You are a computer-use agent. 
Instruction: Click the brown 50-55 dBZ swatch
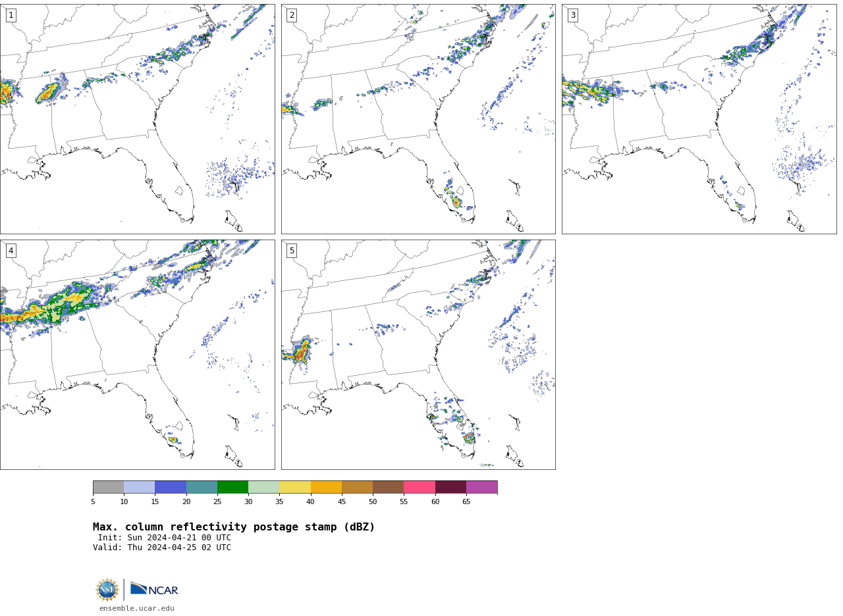pos(389,487)
